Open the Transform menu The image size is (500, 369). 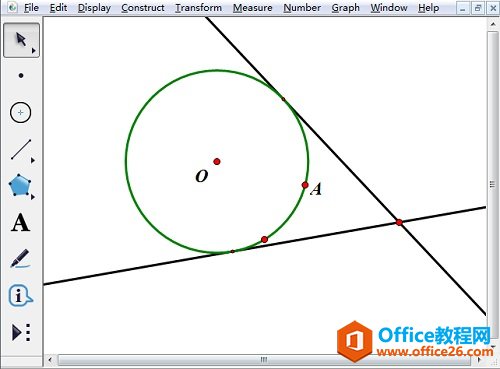coord(199,8)
